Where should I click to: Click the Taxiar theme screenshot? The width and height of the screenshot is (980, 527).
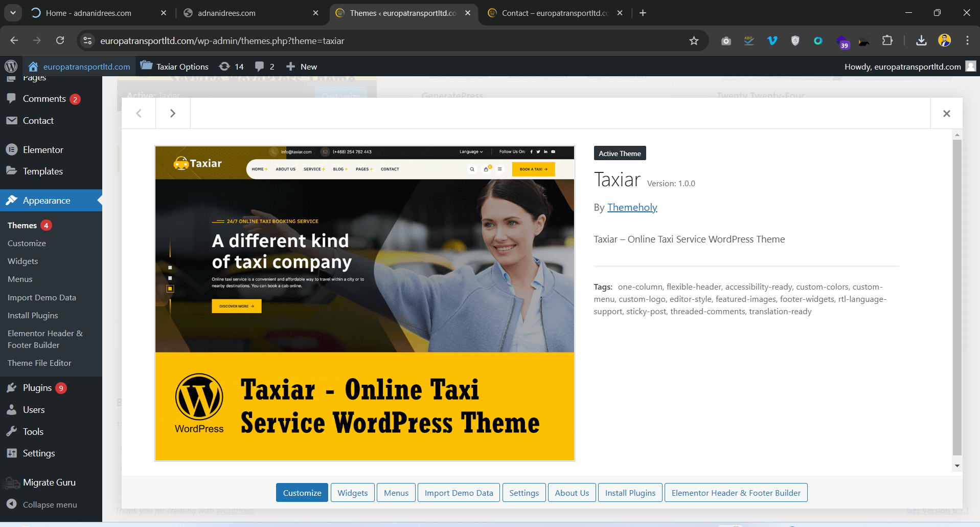[x=364, y=303]
